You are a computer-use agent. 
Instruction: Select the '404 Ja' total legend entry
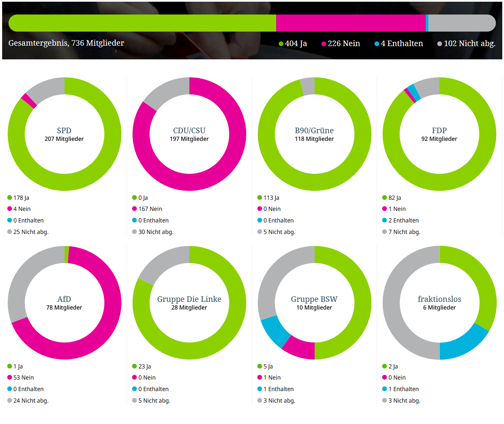[x=293, y=44]
